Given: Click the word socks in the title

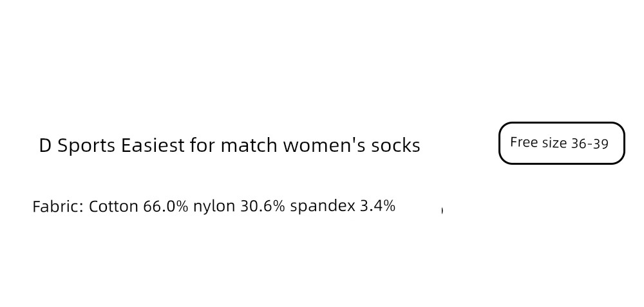Looking at the screenshot, I should coord(395,145).
